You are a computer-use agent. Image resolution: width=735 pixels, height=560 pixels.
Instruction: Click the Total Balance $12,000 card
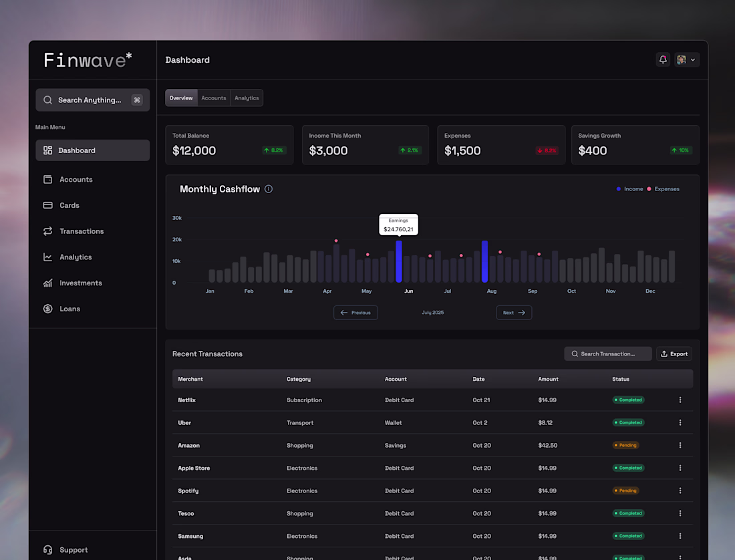pyautogui.click(x=230, y=145)
